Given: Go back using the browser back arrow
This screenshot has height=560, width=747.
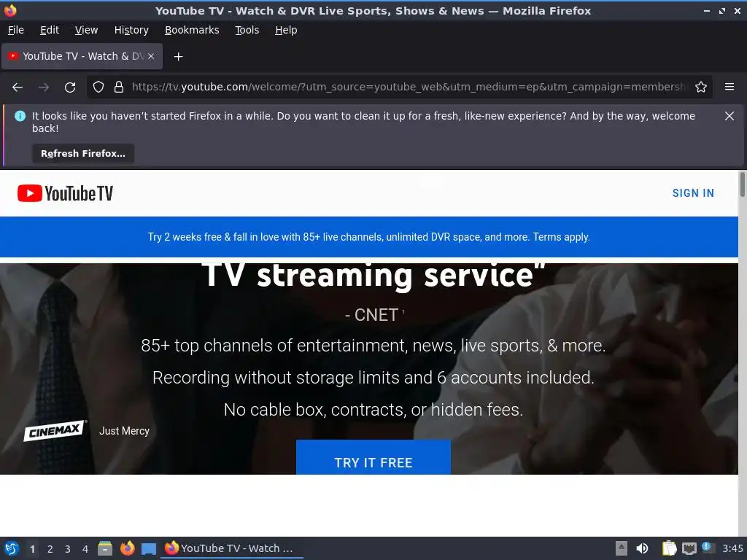Looking at the screenshot, I should pyautogui.click(x=18, y=87).
